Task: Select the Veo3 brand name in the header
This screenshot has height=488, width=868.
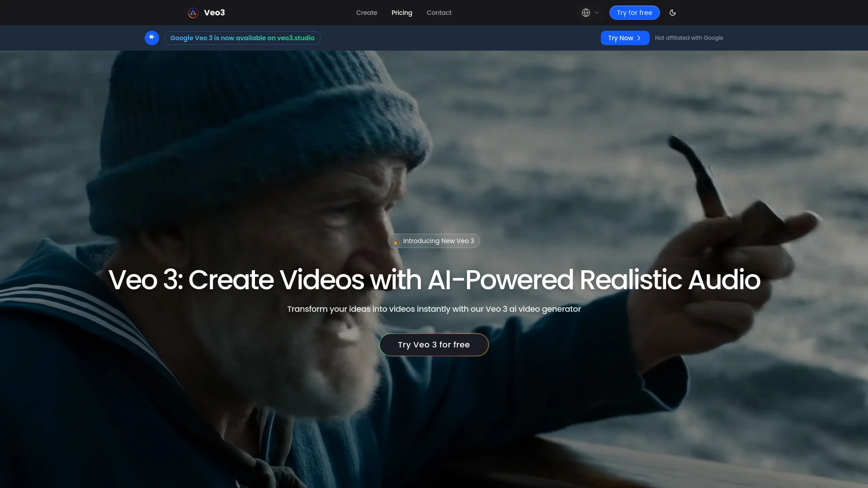Action: click(x=214, y=13)
